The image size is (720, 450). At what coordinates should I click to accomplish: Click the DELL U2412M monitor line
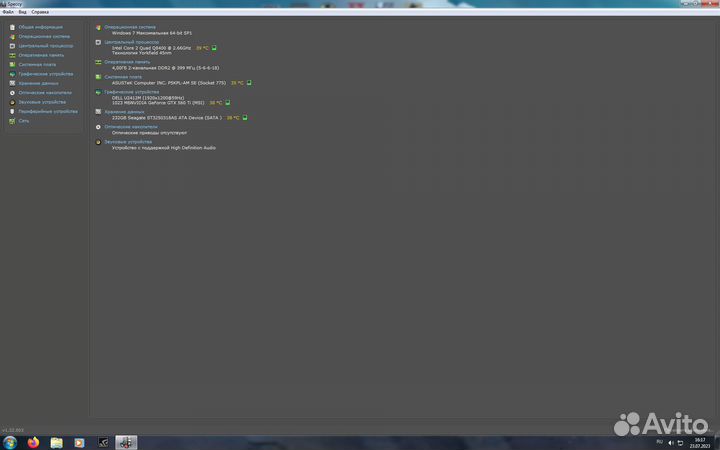click(148, 98)
